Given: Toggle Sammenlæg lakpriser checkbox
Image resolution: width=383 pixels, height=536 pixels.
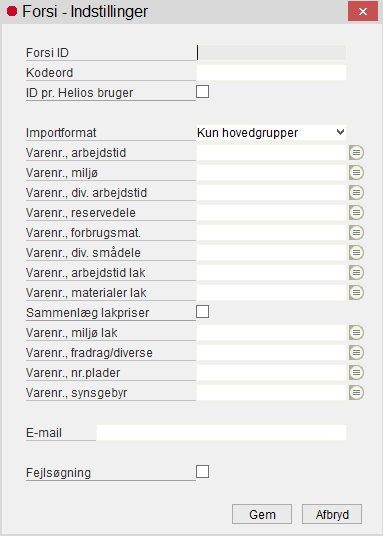Looking at the screenshot, I should pyautogui.click(x=202, y=312).
